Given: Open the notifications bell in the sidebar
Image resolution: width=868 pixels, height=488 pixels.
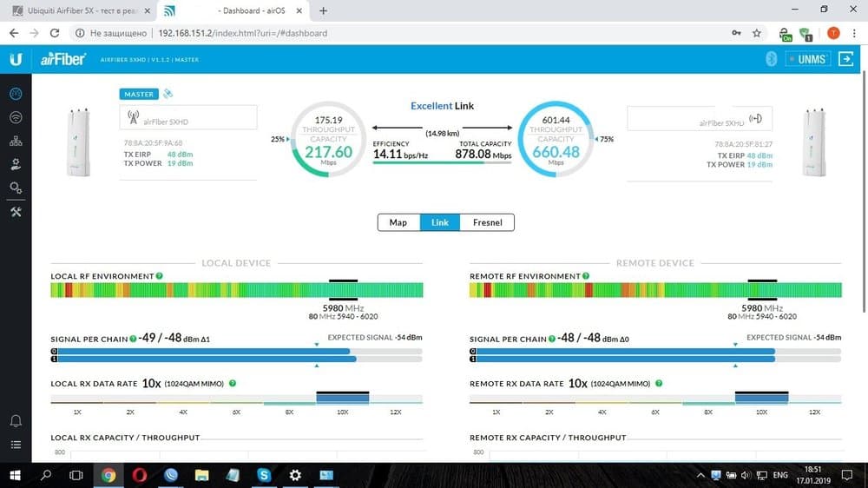Looking at the screenshot, I should tap(16, 421).
